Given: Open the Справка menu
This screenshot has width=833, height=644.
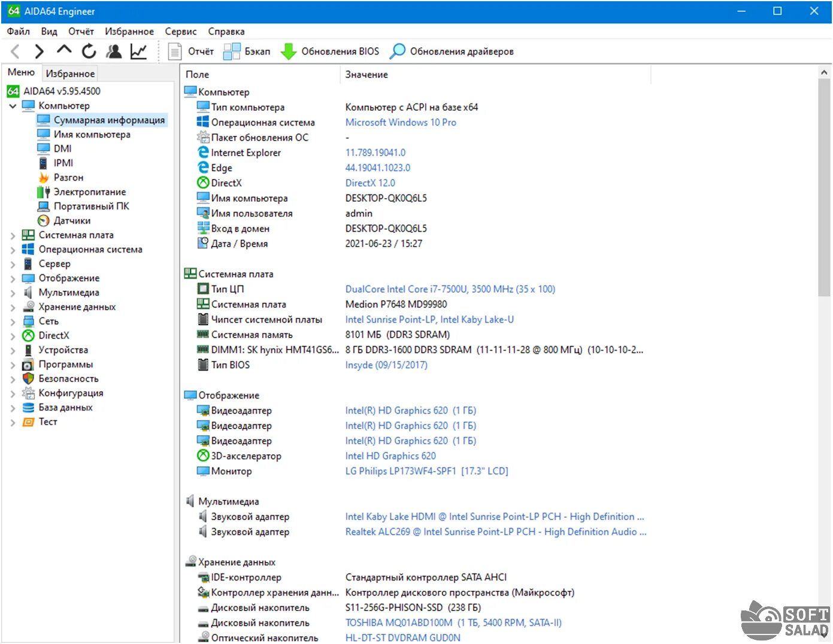Looking at the screenshot, I should (226, 31).
